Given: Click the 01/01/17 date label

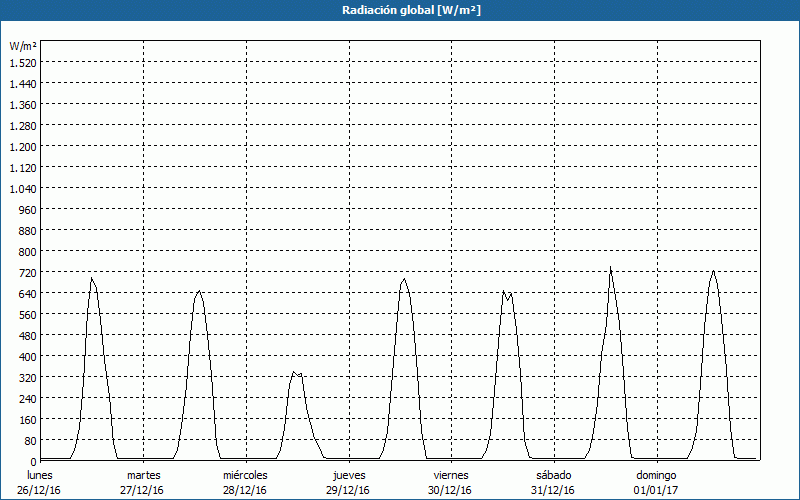Looking at the screenshot, I should point(656,490).
